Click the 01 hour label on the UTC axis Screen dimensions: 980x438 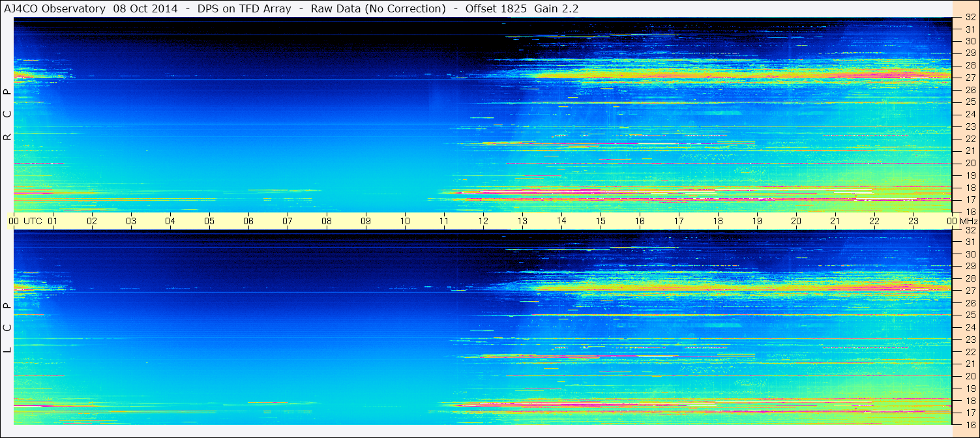click(53, 221)
